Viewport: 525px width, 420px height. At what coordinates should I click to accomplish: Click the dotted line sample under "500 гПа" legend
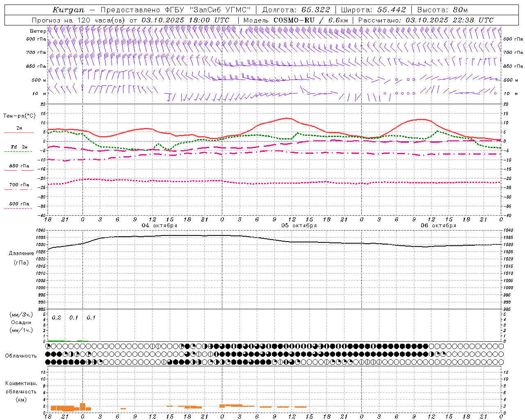(x=18, y=208)
